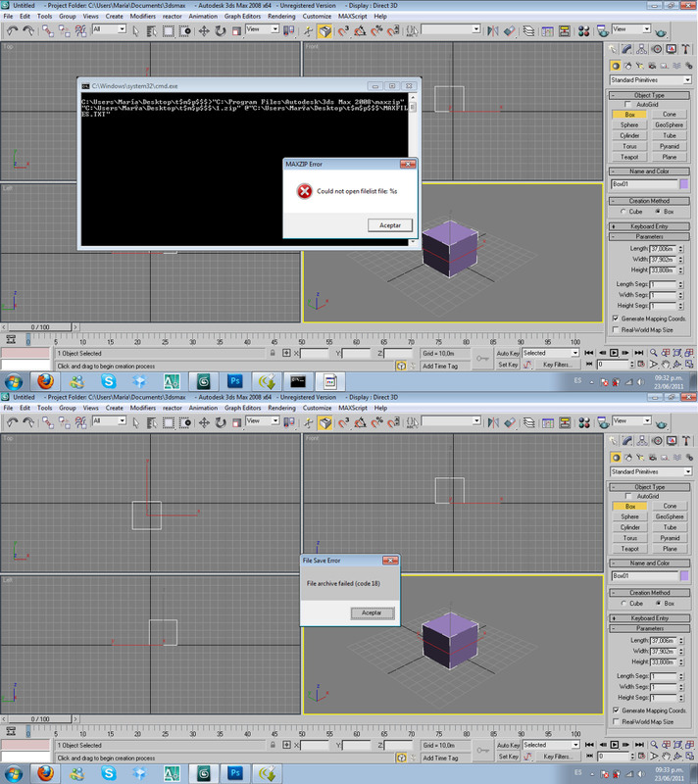
Task: Open Schematic View in upper 3ds Max toolbar
Action: [x=565, y=31]
